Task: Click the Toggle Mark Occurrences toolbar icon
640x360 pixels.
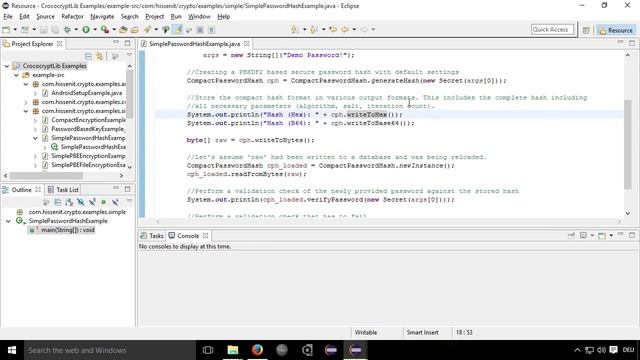Action: [178, 29]
